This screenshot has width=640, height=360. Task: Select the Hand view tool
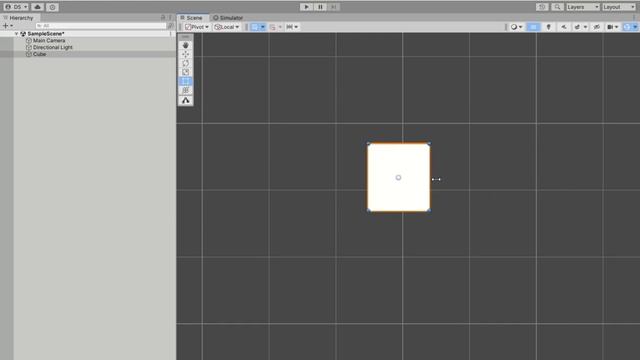click(186, 45)
